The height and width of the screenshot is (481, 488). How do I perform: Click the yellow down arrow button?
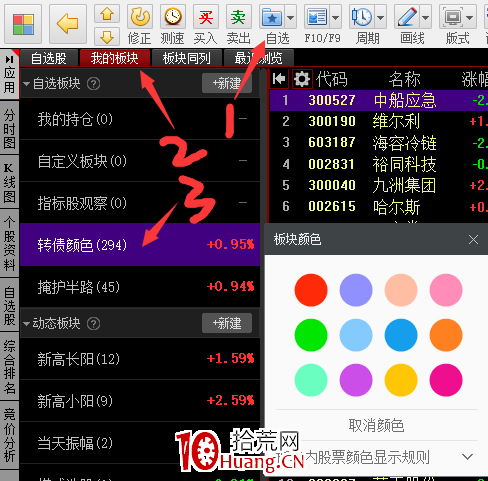pos(107,36)
